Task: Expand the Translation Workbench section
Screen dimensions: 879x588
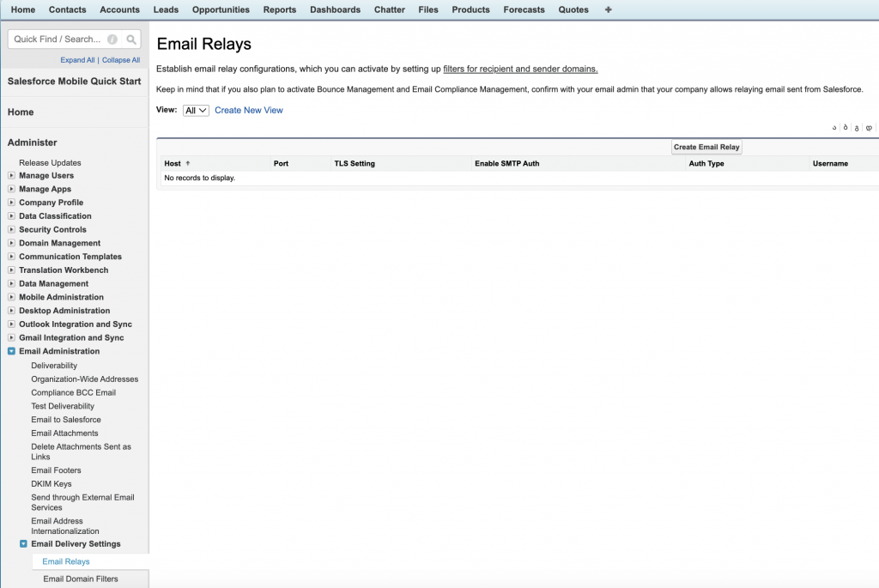Action: click(x=11, y=270)
